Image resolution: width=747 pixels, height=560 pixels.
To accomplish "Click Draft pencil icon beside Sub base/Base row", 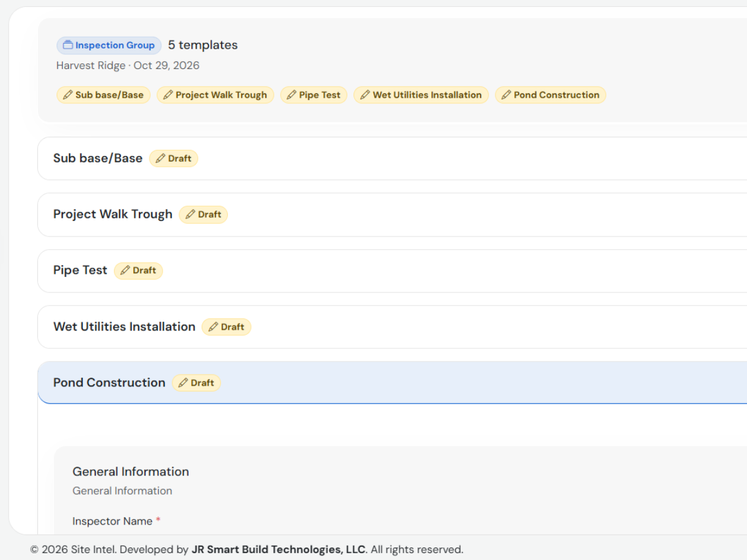I will pos(161,159).
